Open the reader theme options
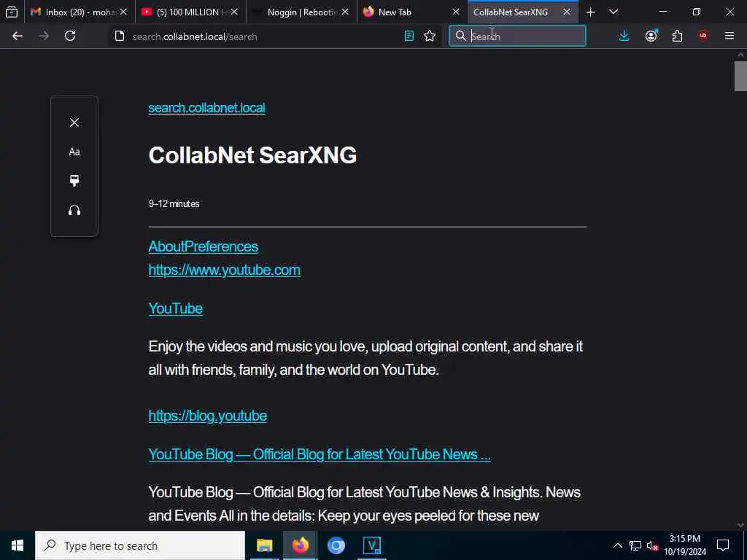 click(74, 181)
